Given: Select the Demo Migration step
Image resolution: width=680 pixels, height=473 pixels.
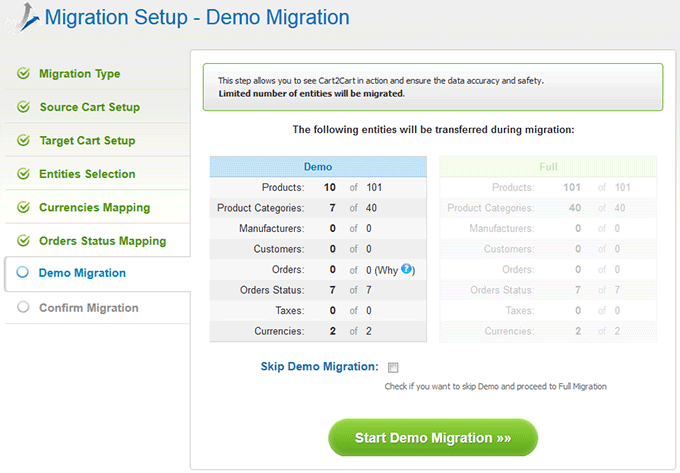Looking at the screenshot, I should coord(82,273).
